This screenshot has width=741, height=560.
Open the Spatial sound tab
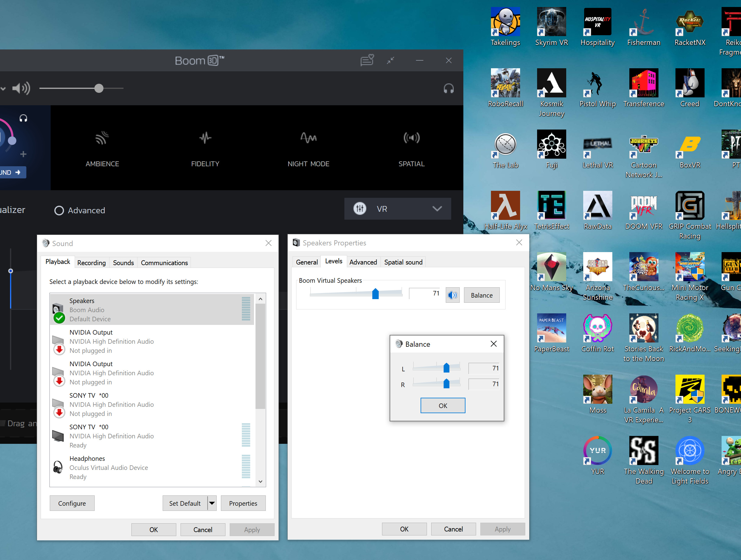coord(403,262)
